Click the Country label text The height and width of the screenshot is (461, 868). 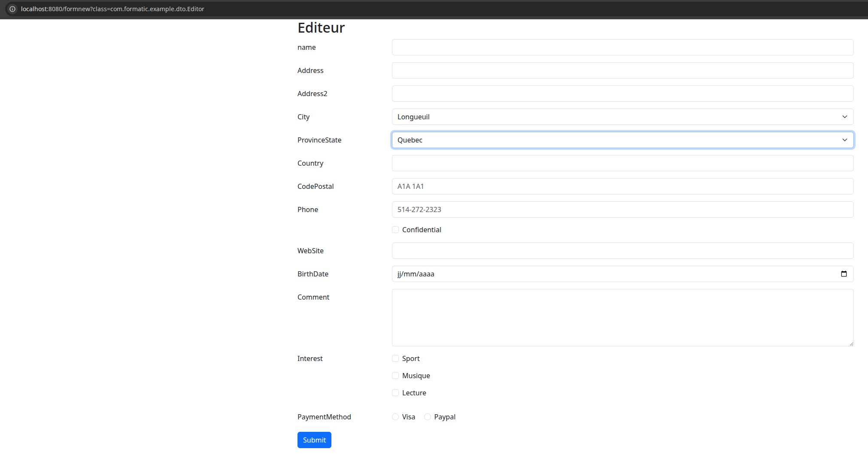[310, 163]
